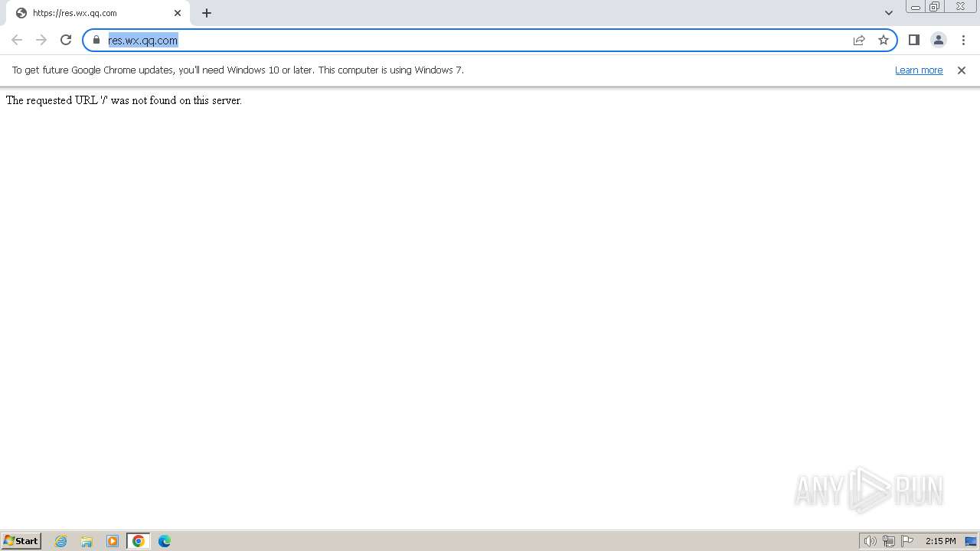This screenshot has width=980, height=551.
Task: Reload the current page
Action: [66, 40]
